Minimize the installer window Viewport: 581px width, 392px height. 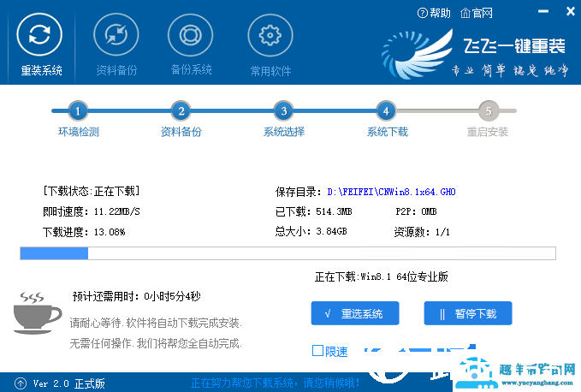tap(542, 11)
